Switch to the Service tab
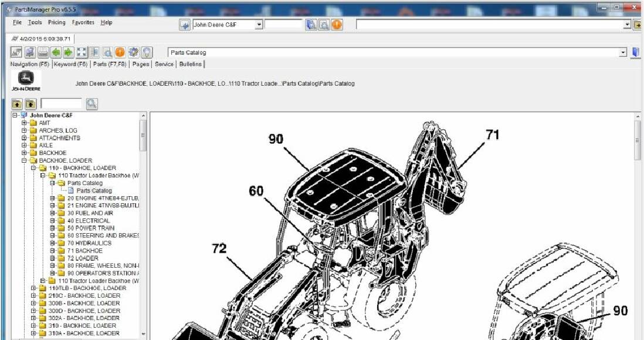Viewport: 644px width, 340px height. pos(164,64)
